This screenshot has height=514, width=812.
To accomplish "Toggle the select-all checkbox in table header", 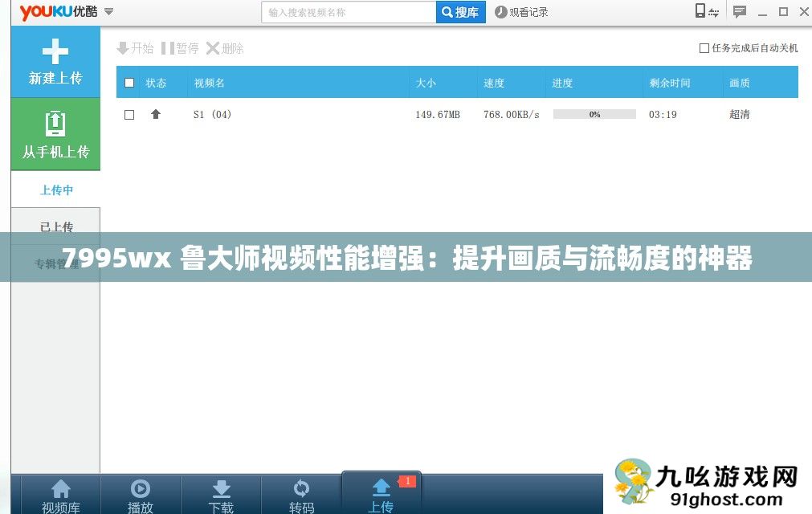I will click(x=129, y=83).
